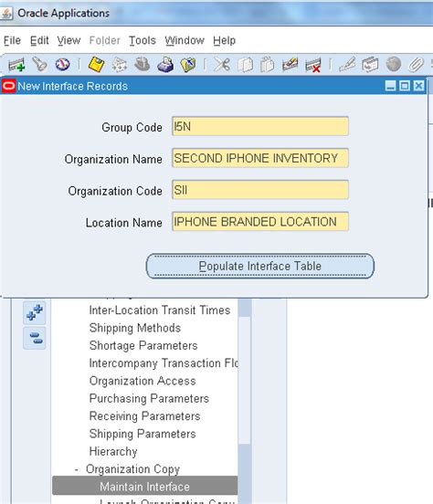433x504 pixels.
Task: Click the navigator list vertical scrollbar thumb
Action: [245, 380]
